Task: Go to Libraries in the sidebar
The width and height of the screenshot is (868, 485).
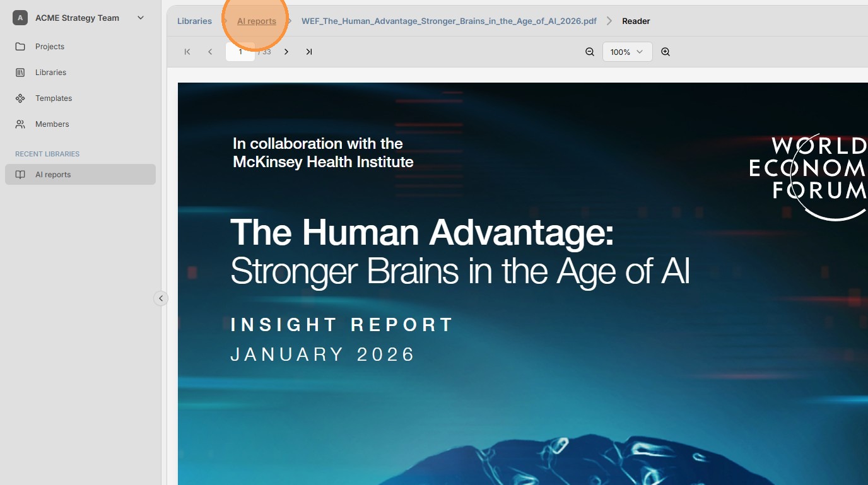Action: 80,73
